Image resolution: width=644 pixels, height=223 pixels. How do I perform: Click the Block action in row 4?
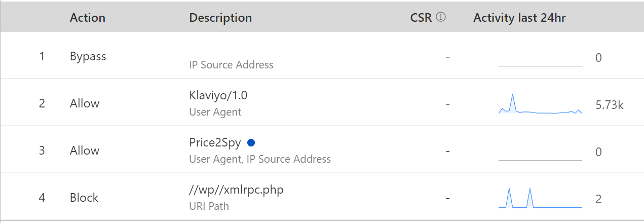point(84,198)
